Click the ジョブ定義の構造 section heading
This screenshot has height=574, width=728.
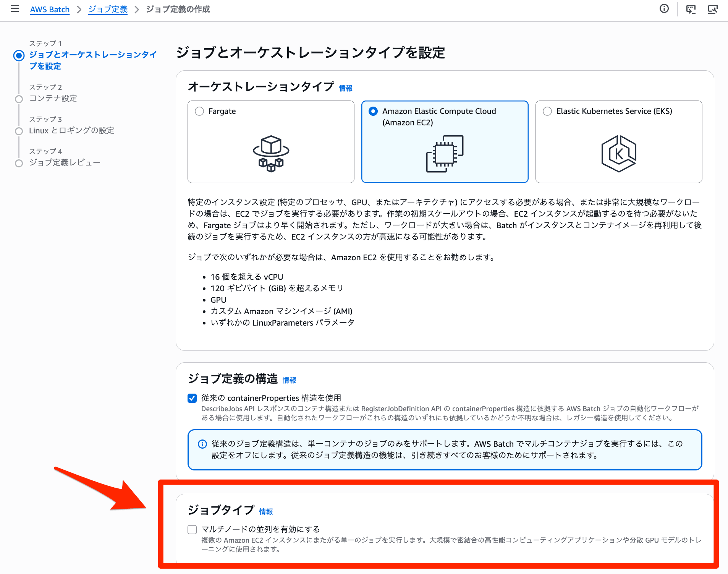[233, 379]
